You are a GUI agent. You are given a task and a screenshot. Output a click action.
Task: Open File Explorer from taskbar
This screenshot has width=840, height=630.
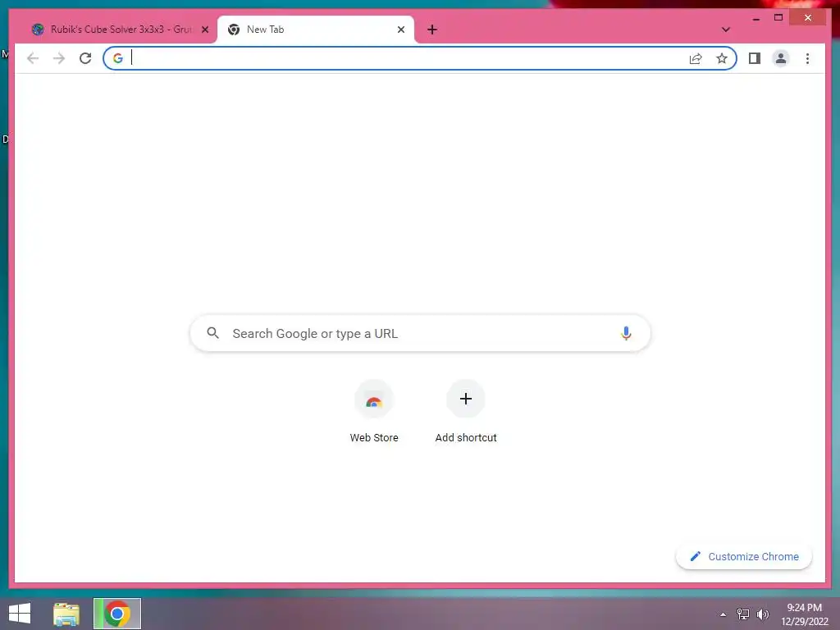66,614
